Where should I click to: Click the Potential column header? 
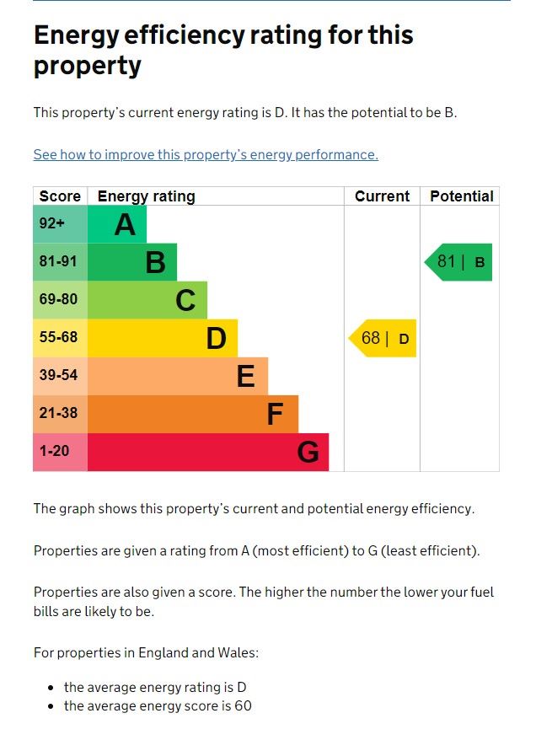461,196
